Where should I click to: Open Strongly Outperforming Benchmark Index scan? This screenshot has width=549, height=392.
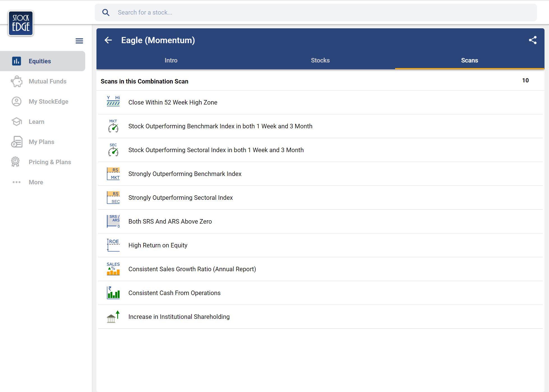tap(185, 174)
